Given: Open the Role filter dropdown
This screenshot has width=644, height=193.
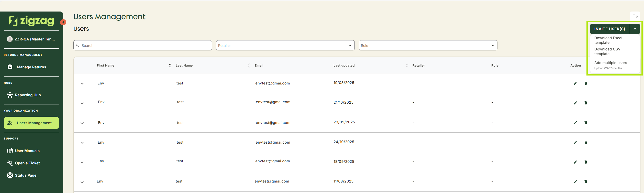Looking at the screenshot, I should click(428, 45).
